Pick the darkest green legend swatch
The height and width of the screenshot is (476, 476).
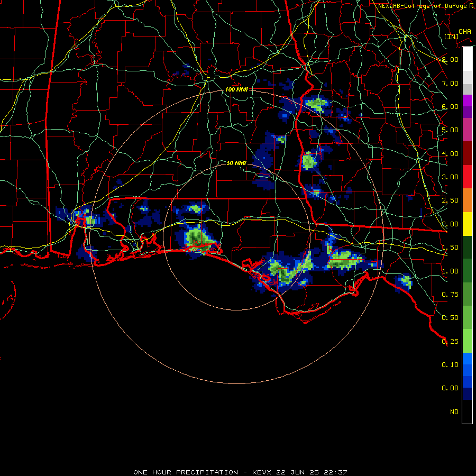[467, 247]
